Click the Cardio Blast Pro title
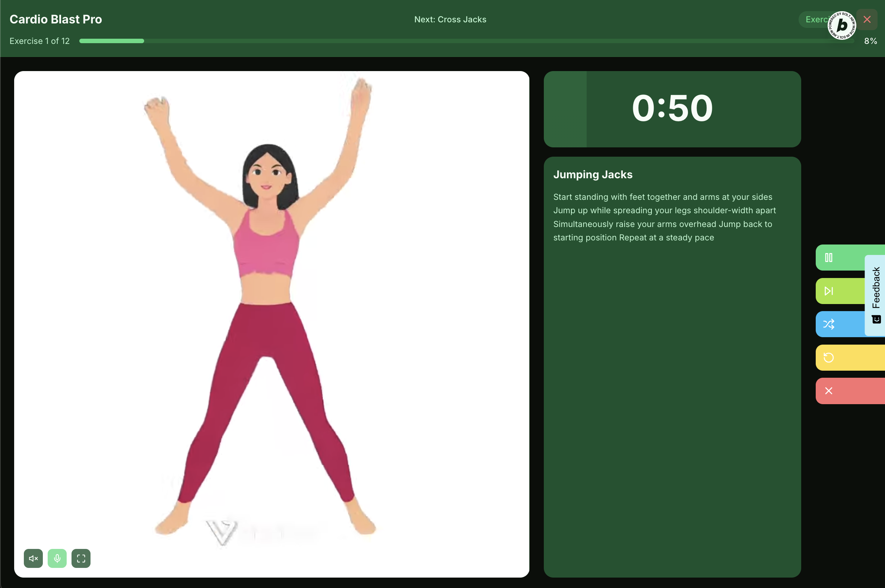The width and height of the screenshot is (885, 588). pyautogui.click(x=55, y=19)
